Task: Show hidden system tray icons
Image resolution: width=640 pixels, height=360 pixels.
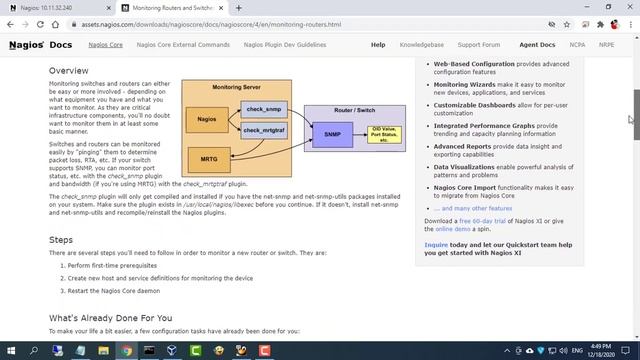Action: [x=507, y=351]
